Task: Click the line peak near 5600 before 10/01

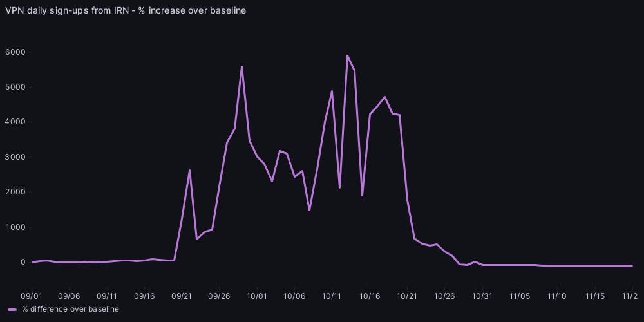Action: [241, 66]
